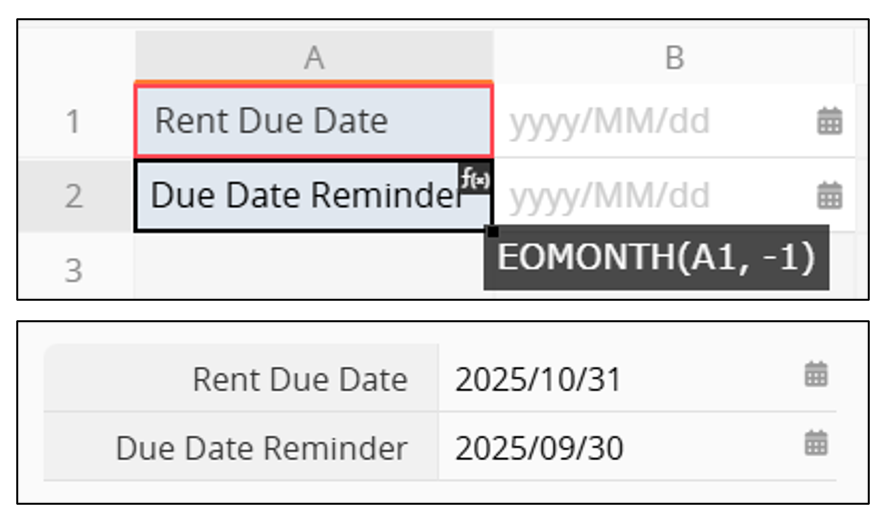Click the Rent Due Date form label
The width and height of the screenshot is (884, 522).
coord(300,380)
